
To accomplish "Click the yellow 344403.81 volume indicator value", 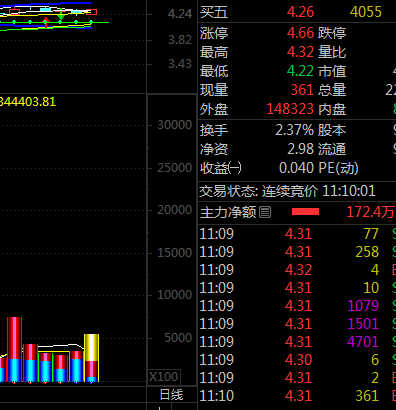I will point(28,102).
